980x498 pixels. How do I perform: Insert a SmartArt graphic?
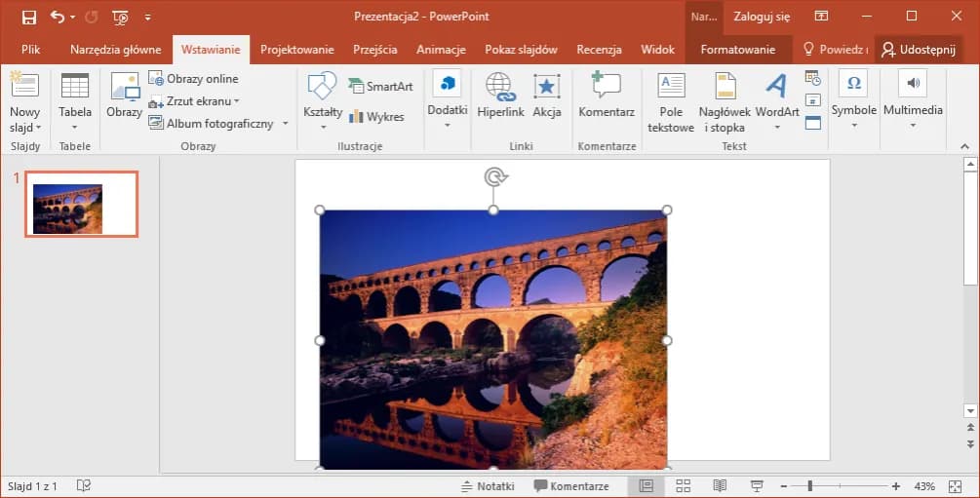pyautogui.click(x=380, y=87)
